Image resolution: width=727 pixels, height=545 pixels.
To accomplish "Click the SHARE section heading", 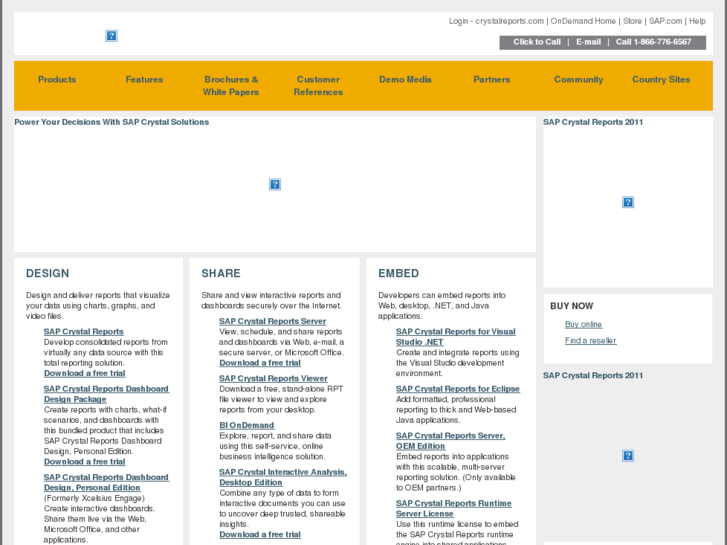I will pyautogui.click(x=221, y=273).
